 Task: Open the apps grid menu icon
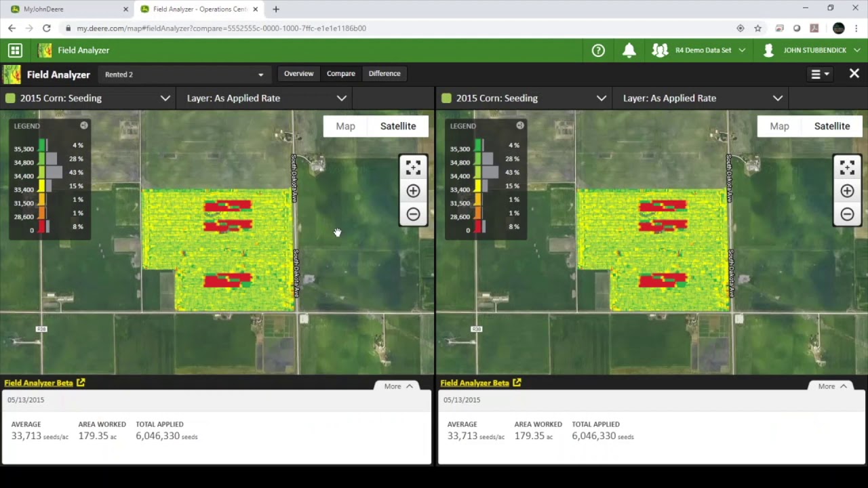15,50
